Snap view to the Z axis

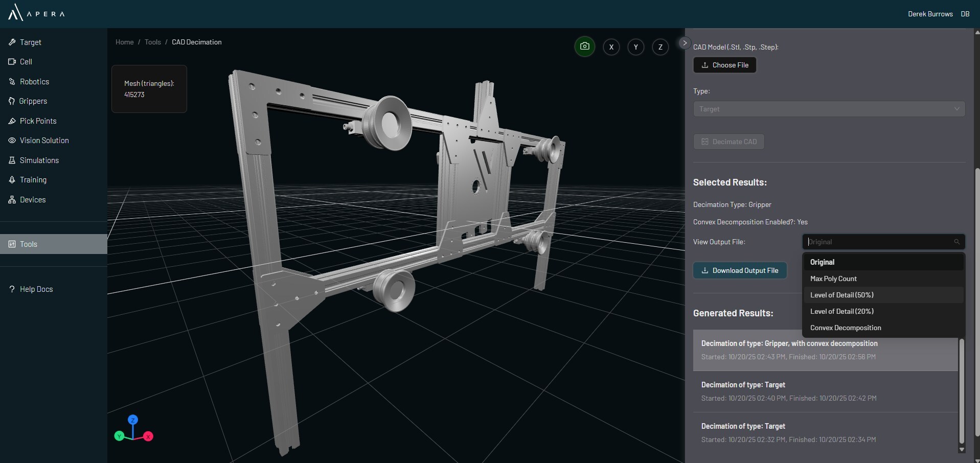[x=660, y=47]
